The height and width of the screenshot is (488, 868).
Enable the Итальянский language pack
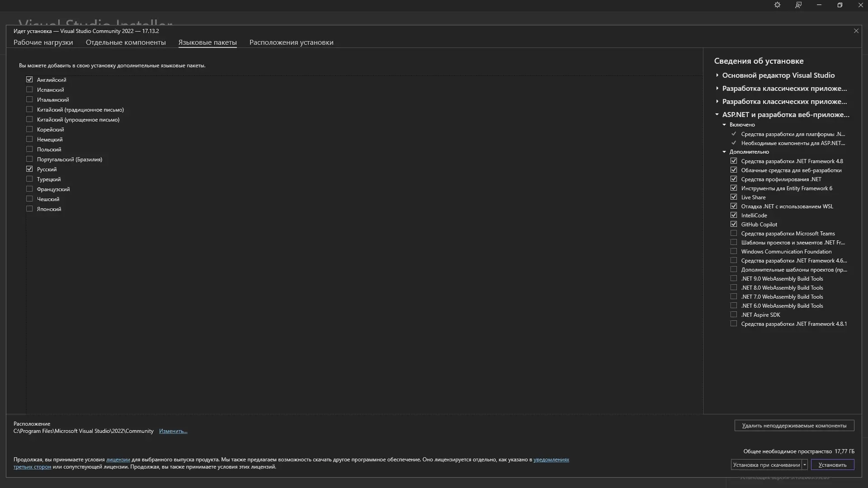click(x=29, y=99)
